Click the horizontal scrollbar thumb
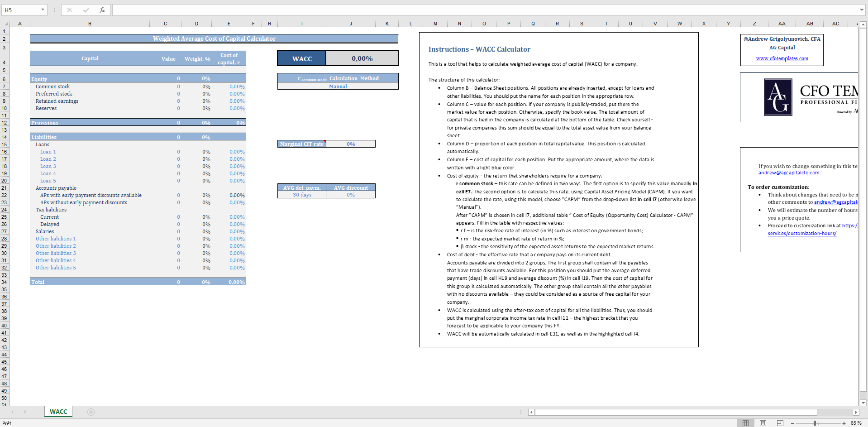 (676, 412)
